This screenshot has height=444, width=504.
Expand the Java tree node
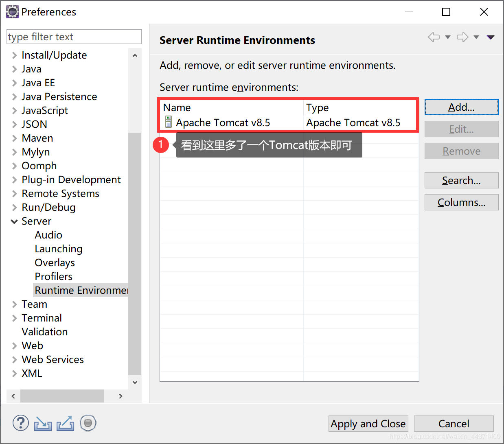(14, 69)
